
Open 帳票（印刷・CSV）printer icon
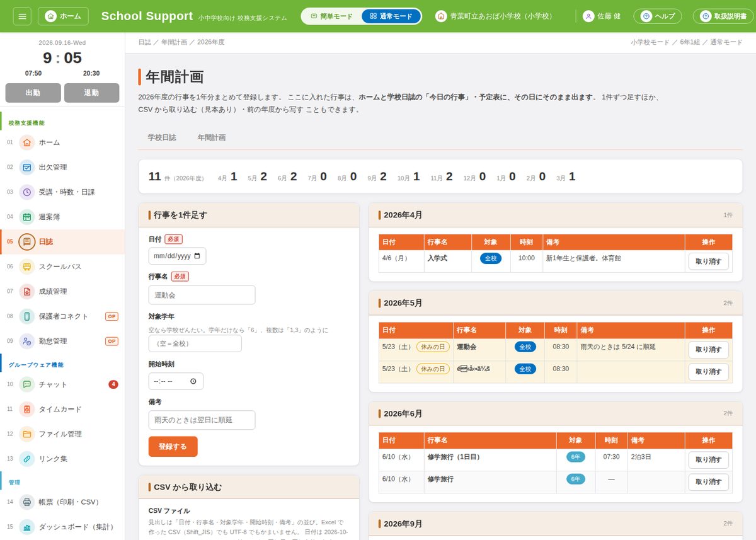[26, 502]
